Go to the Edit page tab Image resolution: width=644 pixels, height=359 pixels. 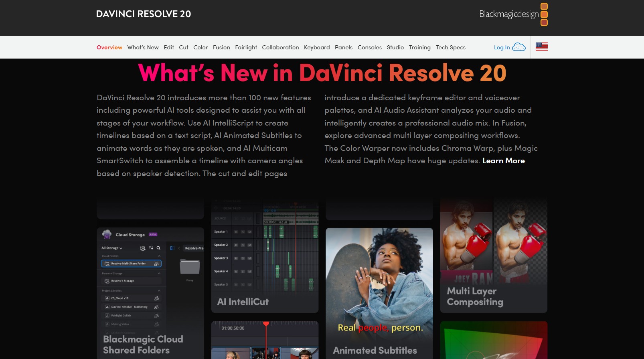coord(169,47)
